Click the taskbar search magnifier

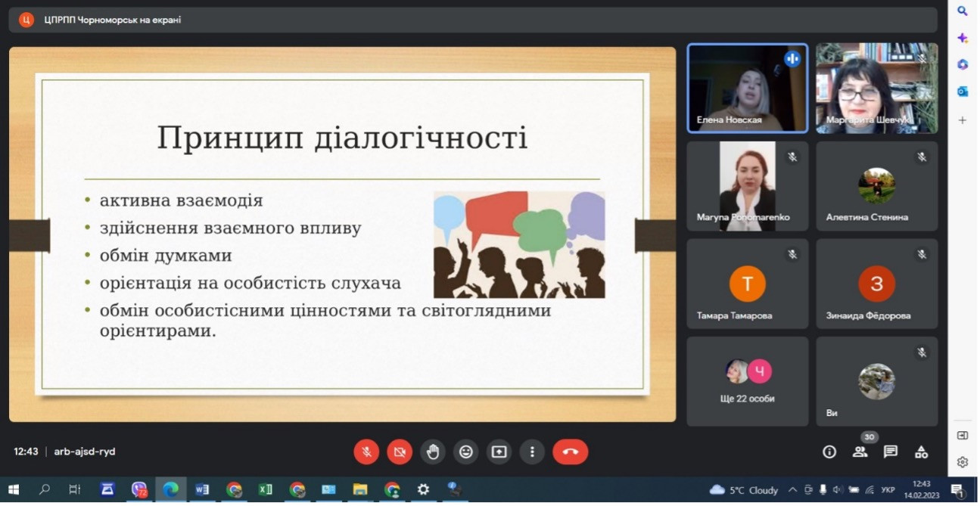(x=44, y=489)
